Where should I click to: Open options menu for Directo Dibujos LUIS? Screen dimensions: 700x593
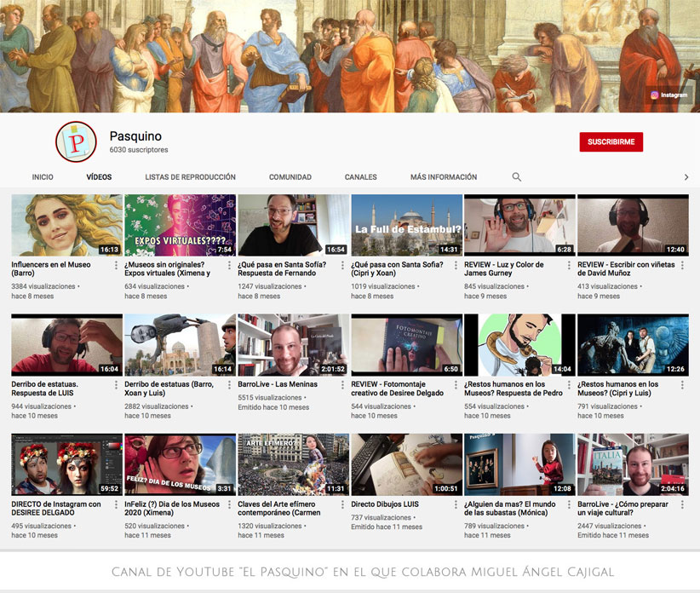(x=456, y=504)
